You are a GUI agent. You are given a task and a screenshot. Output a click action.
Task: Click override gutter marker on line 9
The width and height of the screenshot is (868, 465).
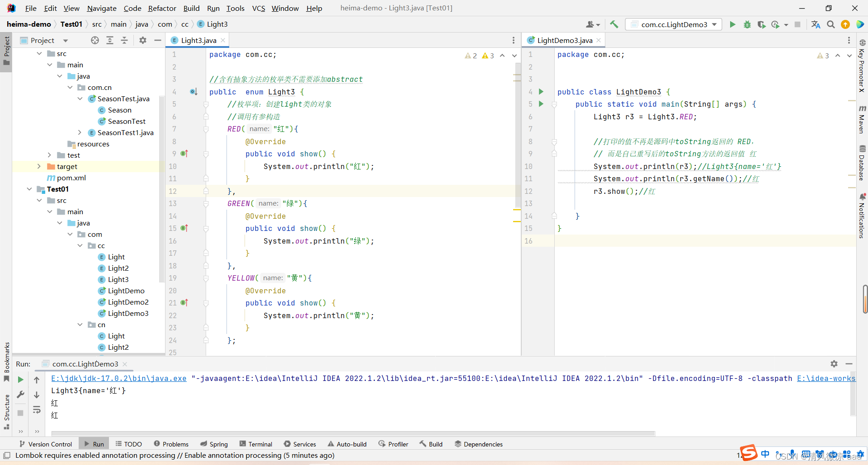(184, 154)
